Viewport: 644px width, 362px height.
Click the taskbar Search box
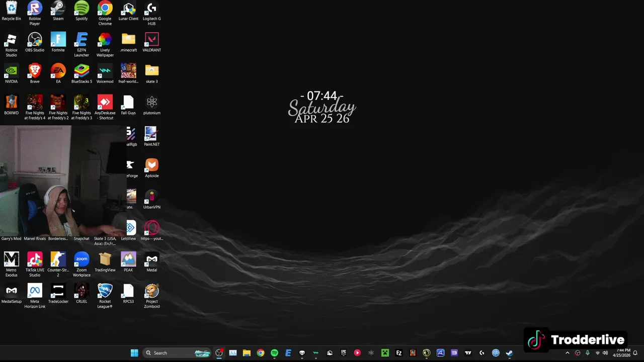[x=177, y=353]
